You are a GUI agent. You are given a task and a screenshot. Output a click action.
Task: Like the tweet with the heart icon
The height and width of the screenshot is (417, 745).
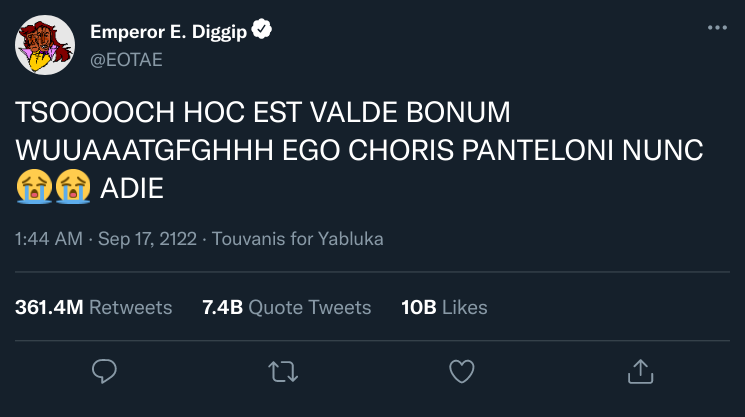[460, 372]
